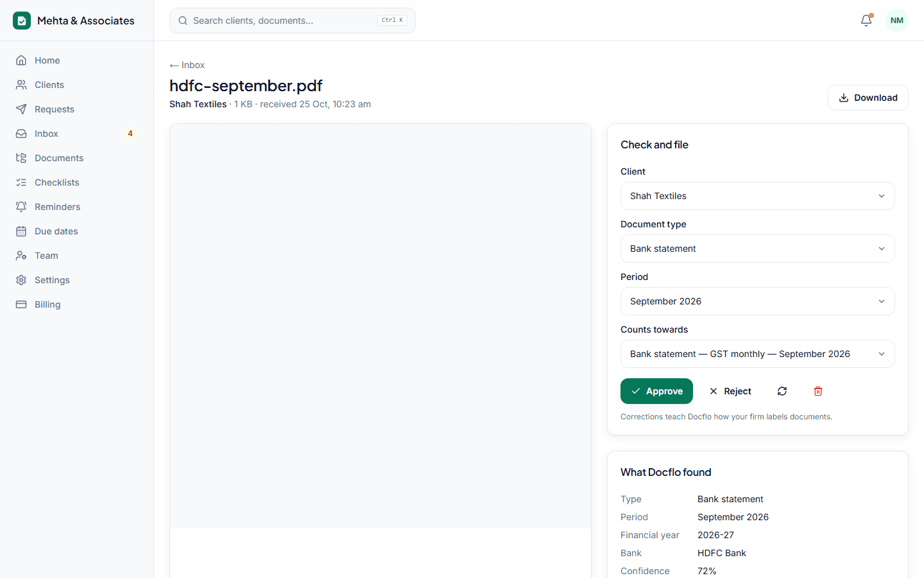Click Shah Textiles under file title
This screenshot has height=578, width=924.
pyautogui.click(x=198, y=104)
